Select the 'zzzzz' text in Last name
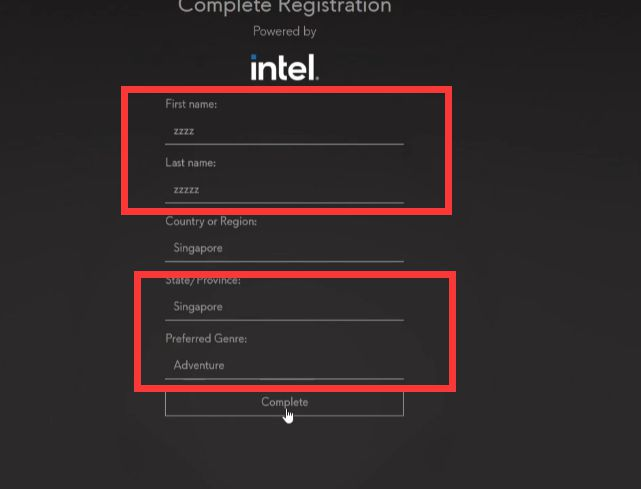The width and height of the screenshot is (641, 489). pos(186,190)
